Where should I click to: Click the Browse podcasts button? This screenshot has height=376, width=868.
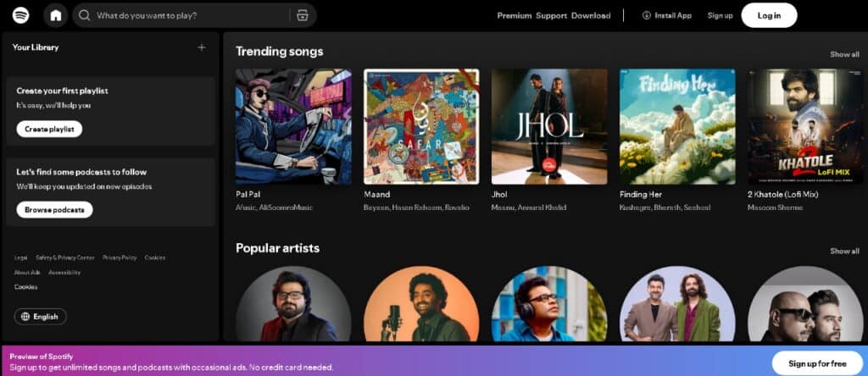click(x=54, y=209)
